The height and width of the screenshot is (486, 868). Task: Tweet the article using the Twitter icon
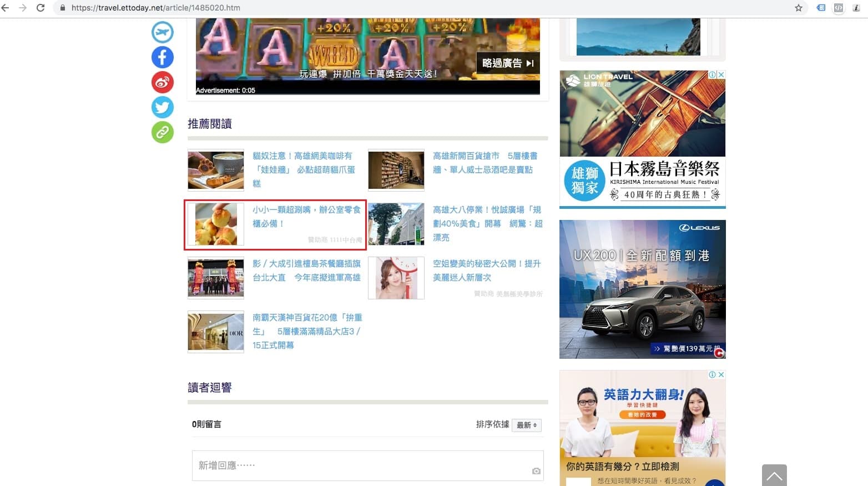click(162, 107)
